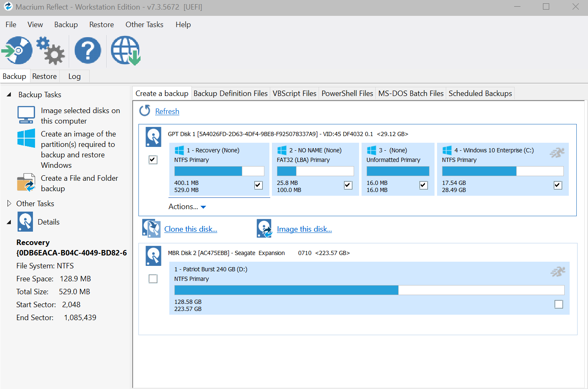The height and width of the screenshot is (389, 588).
Task: Click Create a File and Folder backup text
Action: click(x=79, y=183)
